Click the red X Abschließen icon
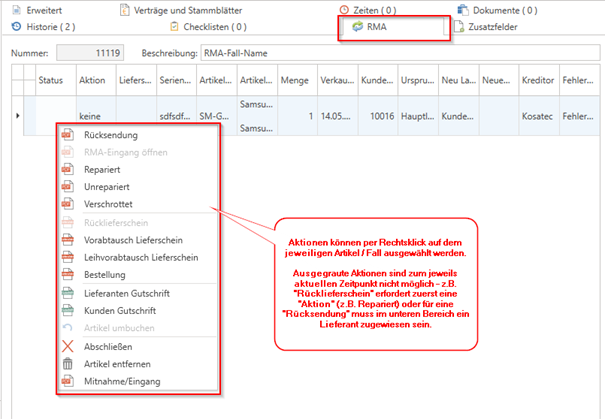 (68, 346)
